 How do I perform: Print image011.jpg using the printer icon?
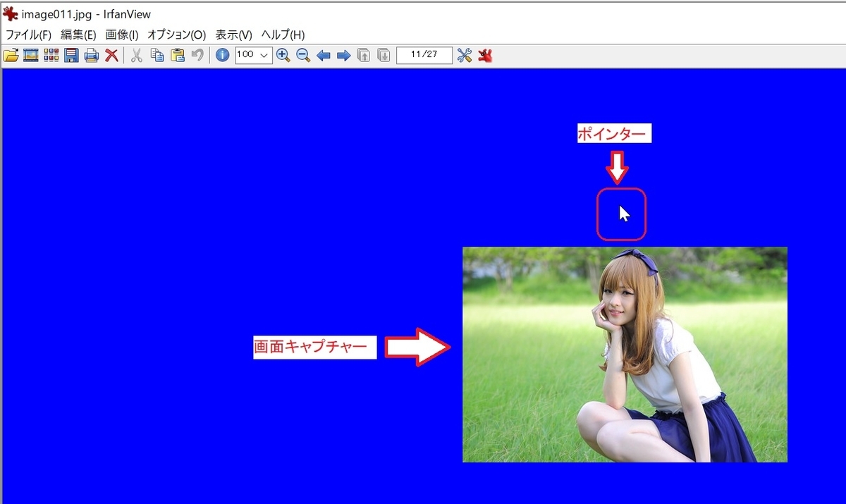coord(91,55)
